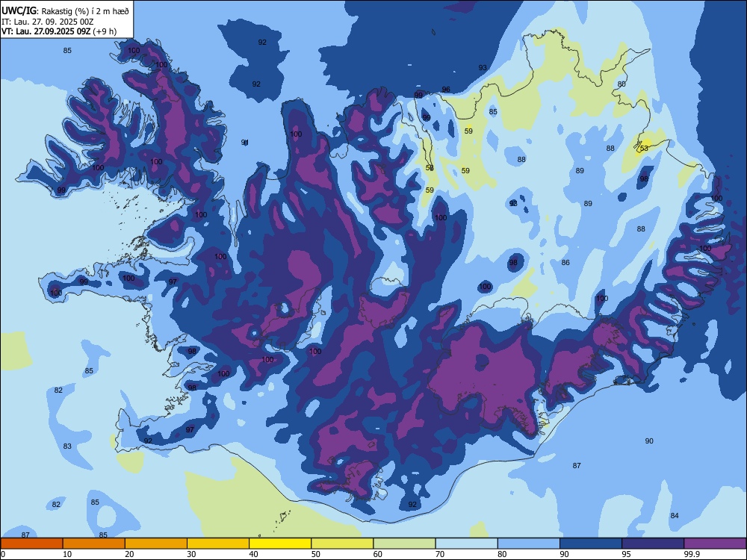Click the legend tick label 60
Viewport: 747px width, 560px height.
click(x=378, y=554)
